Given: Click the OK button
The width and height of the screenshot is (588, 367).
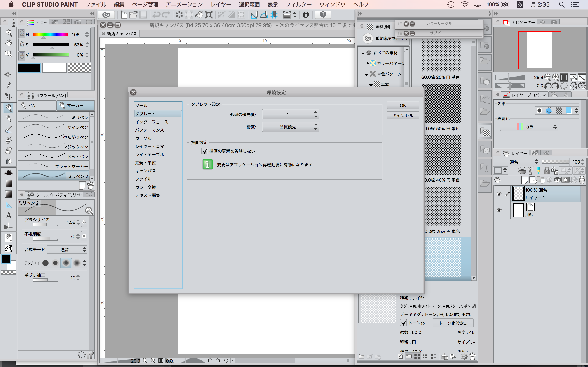Looking at the screenshot, I should tap(403, 105).
